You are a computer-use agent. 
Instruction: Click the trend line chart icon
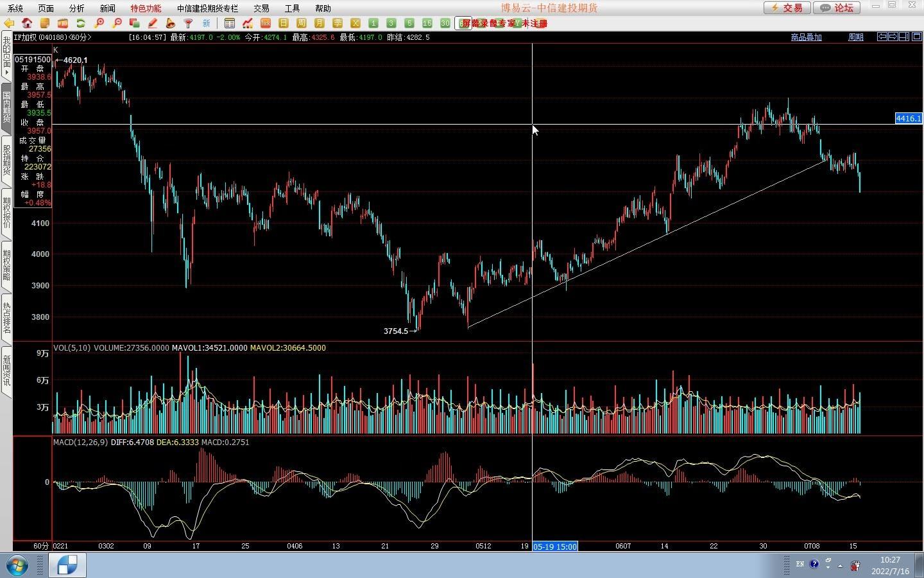tap(248, 23)
